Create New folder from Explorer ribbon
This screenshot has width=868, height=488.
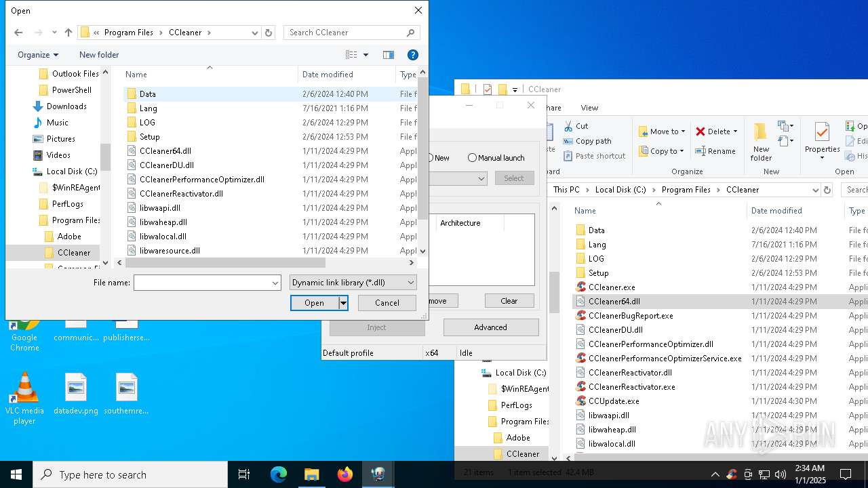tap(761, 142)
